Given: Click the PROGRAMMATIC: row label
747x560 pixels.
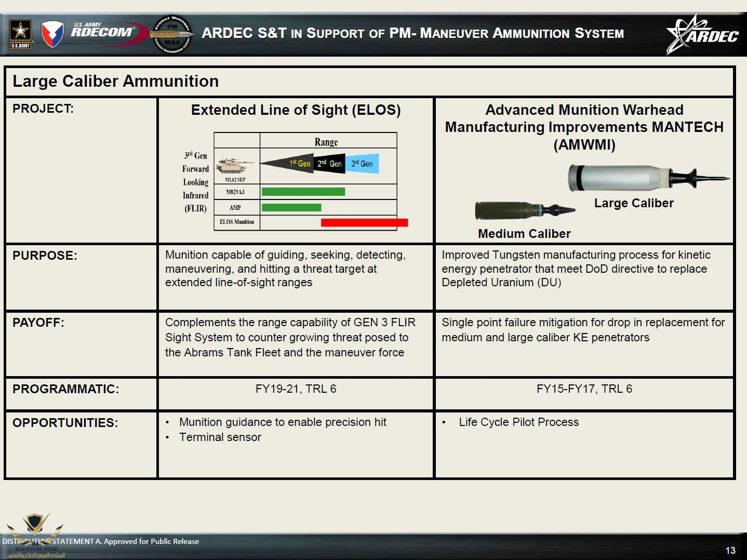Looking at the screenshot, I should 66,389.
